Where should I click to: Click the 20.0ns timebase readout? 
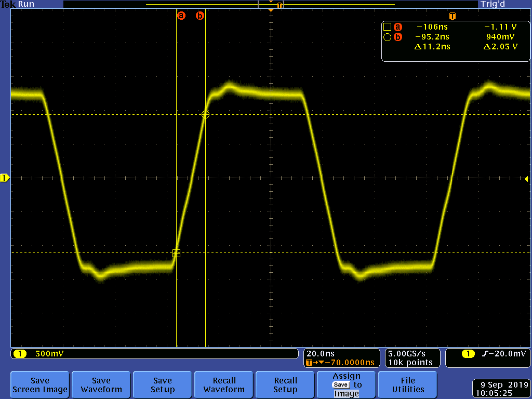click(321, 353)
